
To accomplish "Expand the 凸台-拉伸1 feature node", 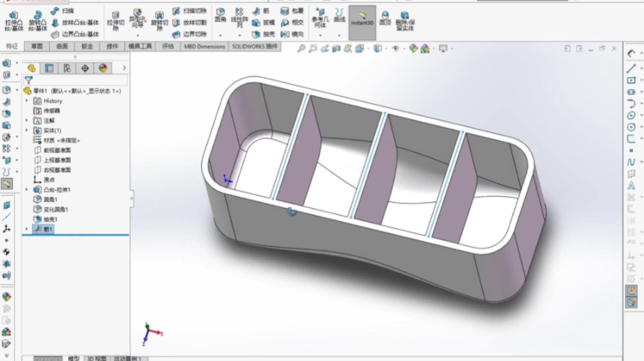I will point(27,190).
